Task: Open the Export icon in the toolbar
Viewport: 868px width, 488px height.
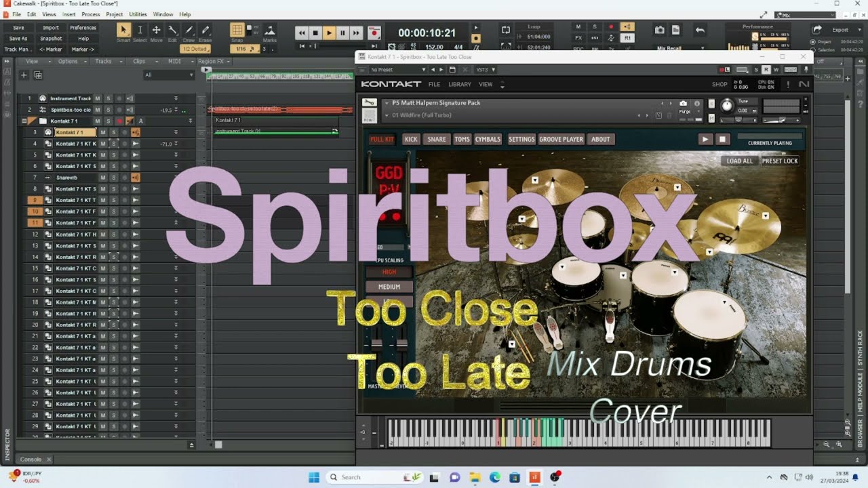Action: pyautogui.click(x=817, y=29)
